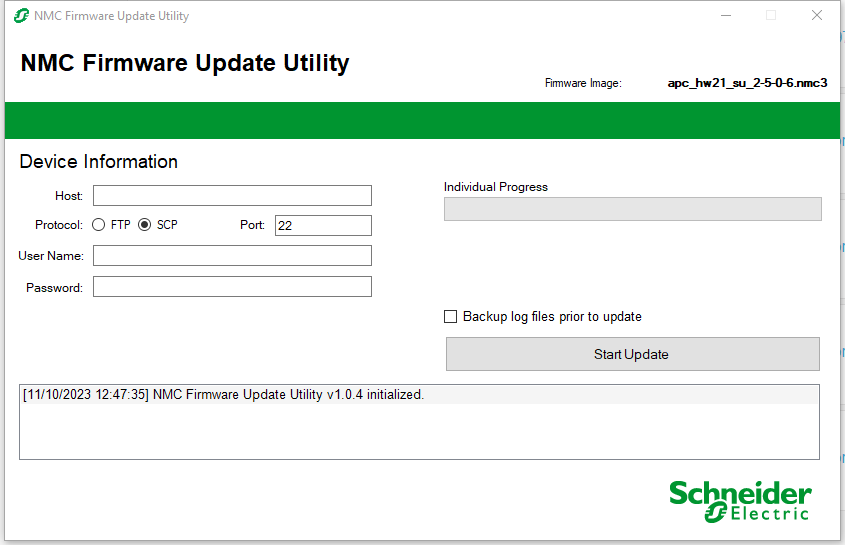Click the firmware image filename apc_hw21_su_2-5-0-6.nmc3
This screenshot has width=845, height=545.
(x=747, y=83)
